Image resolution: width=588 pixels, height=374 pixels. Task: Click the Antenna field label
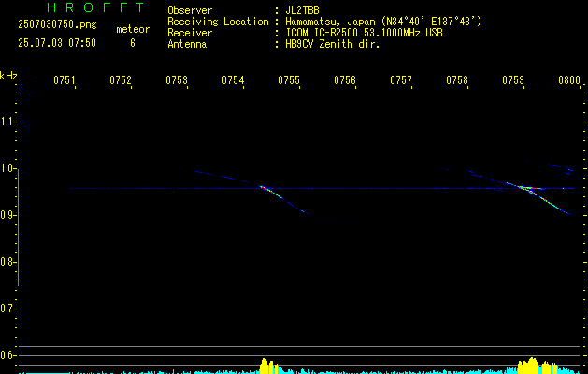tap(187, 44)
